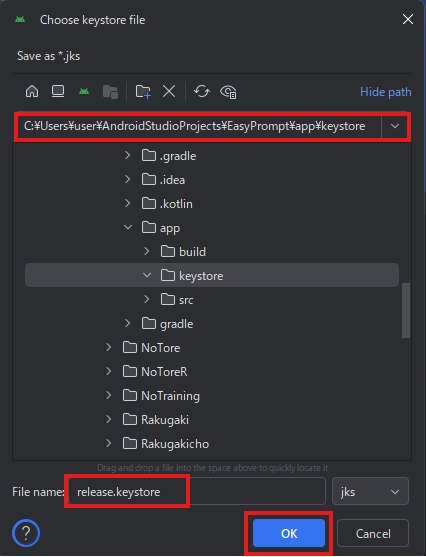
Task: Click the Cancel button
Action: 373,533
